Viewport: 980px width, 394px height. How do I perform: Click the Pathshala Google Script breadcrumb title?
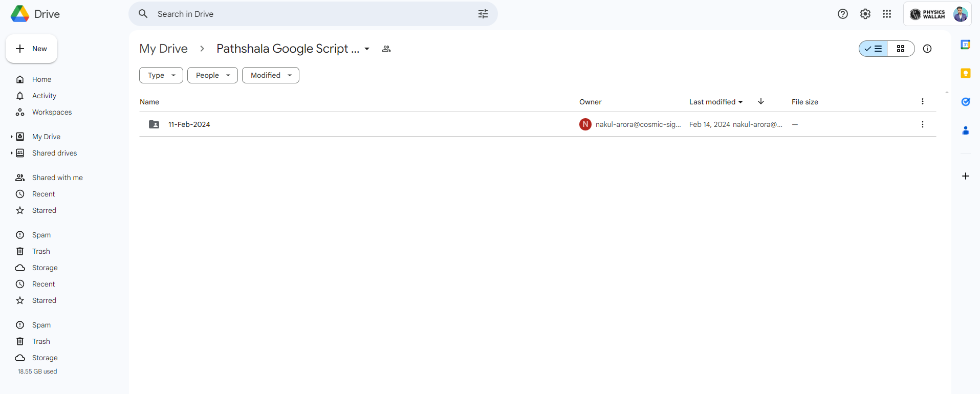click(x=288, y=49)
